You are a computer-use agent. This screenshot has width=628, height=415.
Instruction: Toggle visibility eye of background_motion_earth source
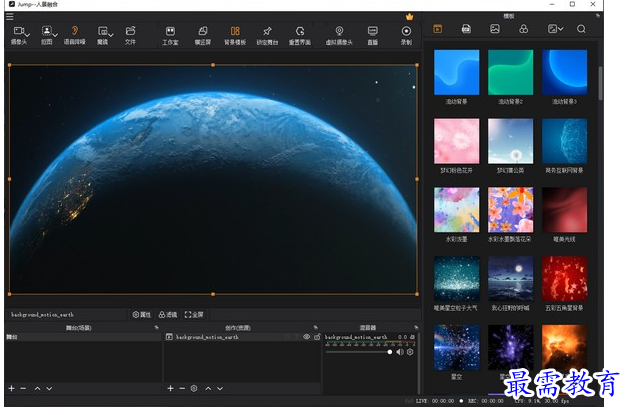pyautogui.click(x=306, y=337)
